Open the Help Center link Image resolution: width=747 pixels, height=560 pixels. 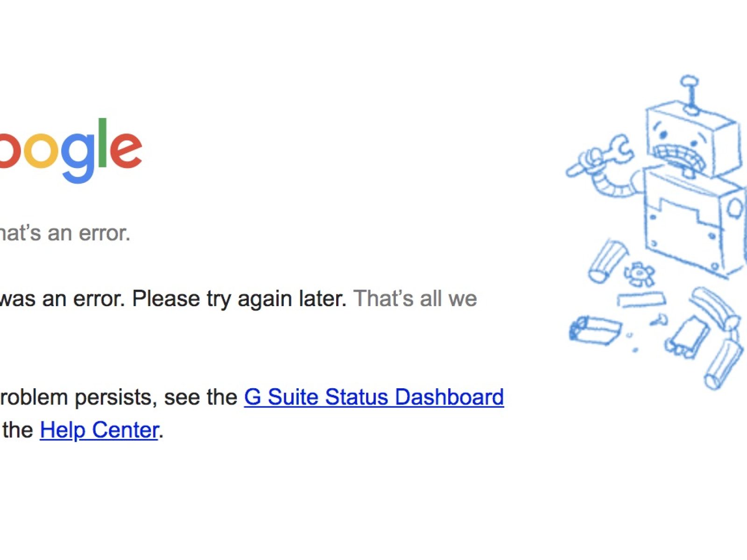point(99,430)
